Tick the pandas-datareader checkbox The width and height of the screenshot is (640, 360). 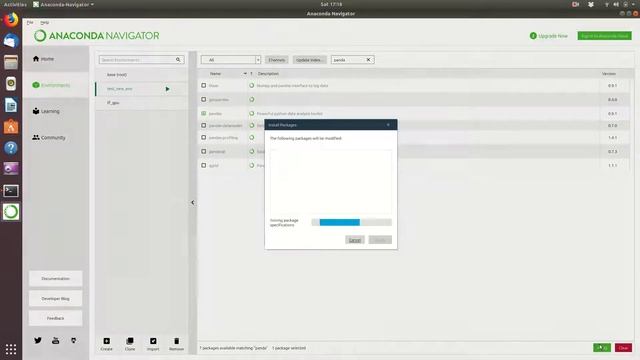pyautogui.click(x=204, y=125)
